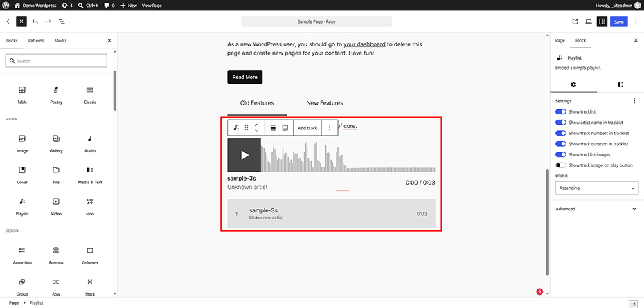Switch to the Media tab
644x308 pixels.
click(60, 41)
